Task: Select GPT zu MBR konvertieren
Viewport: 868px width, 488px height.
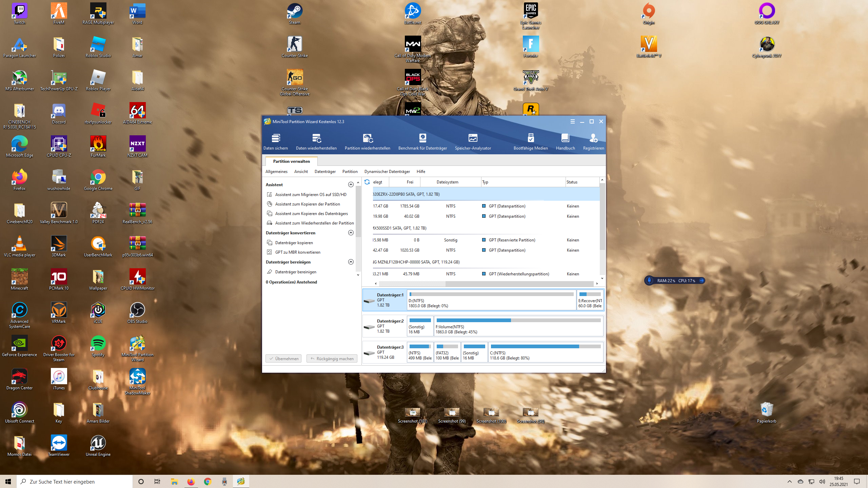Action: pos(297,252)
